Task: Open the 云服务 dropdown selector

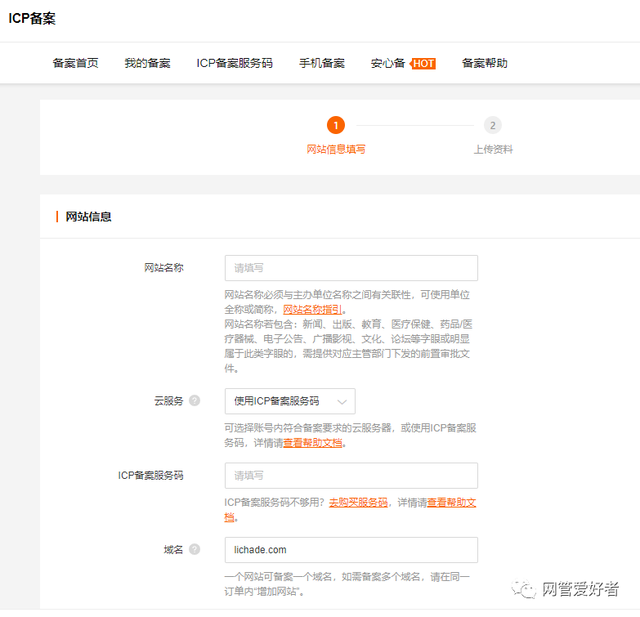Action: point(289,401)
